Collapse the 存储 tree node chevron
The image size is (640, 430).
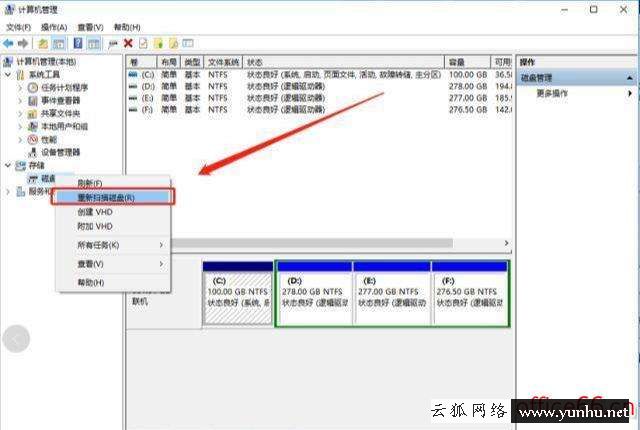(8, 165)
